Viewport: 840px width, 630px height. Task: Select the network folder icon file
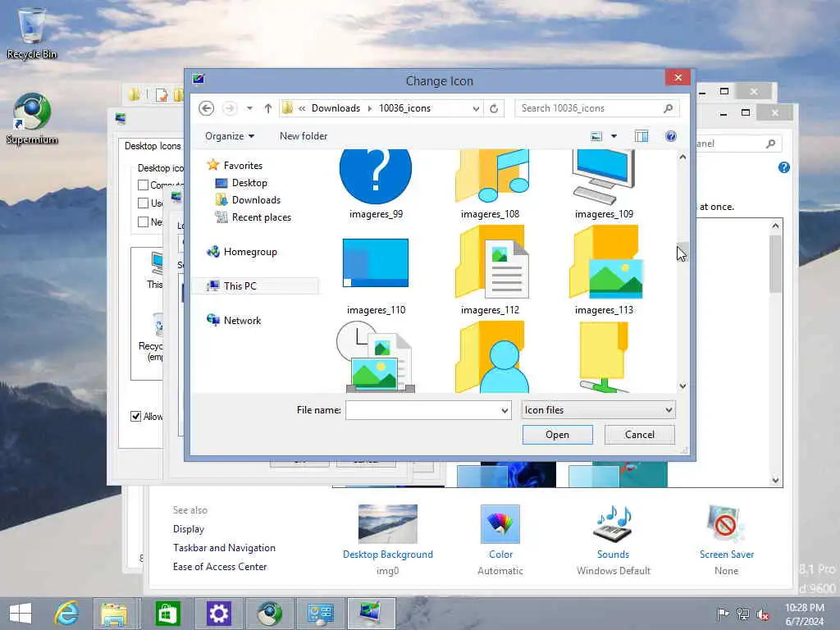pos(604,357)
